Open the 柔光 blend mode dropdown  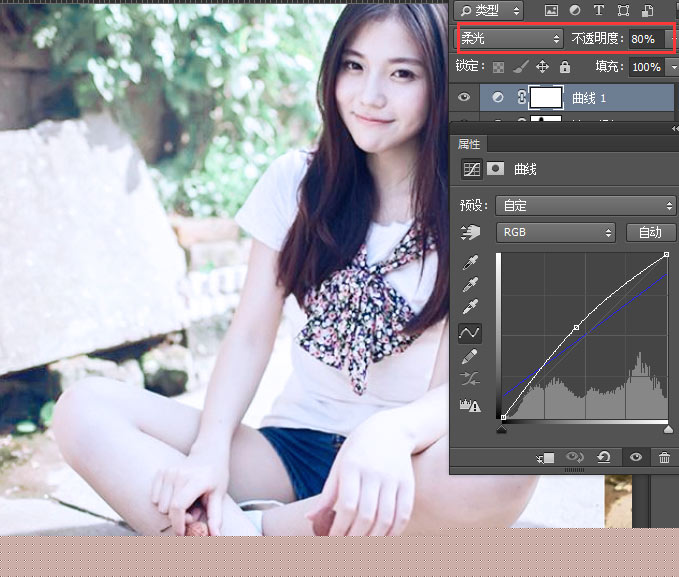(510, 39)
